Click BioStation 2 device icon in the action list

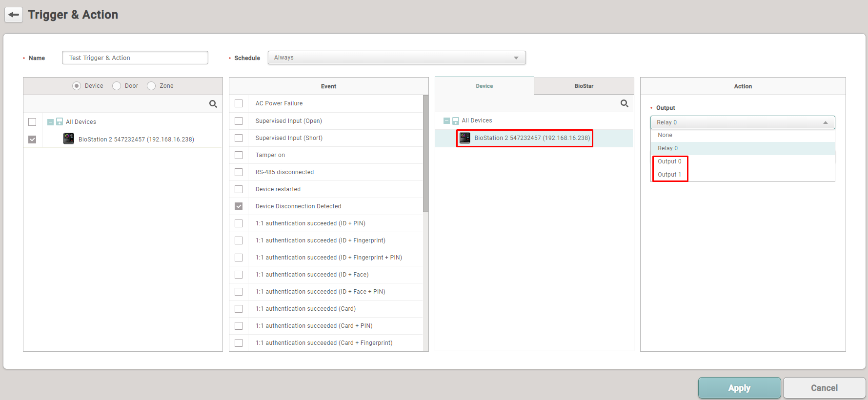coord(465,138)
